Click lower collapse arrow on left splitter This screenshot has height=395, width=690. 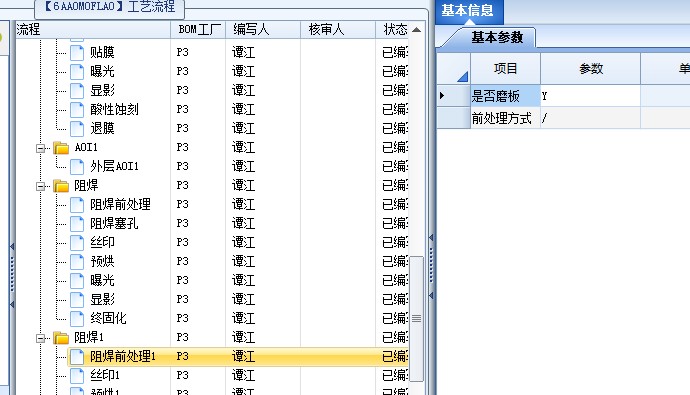coord(12,304)
